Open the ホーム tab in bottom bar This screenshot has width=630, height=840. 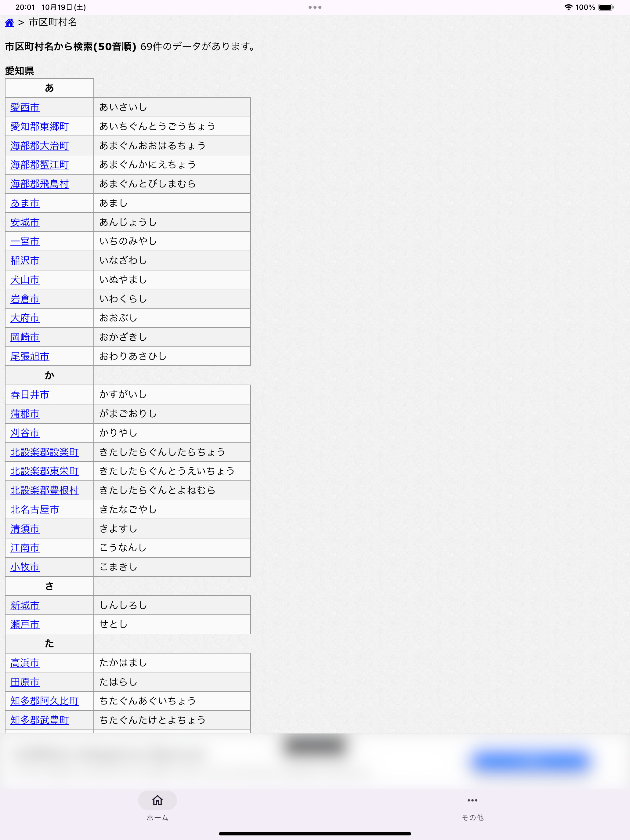point(157,806)
